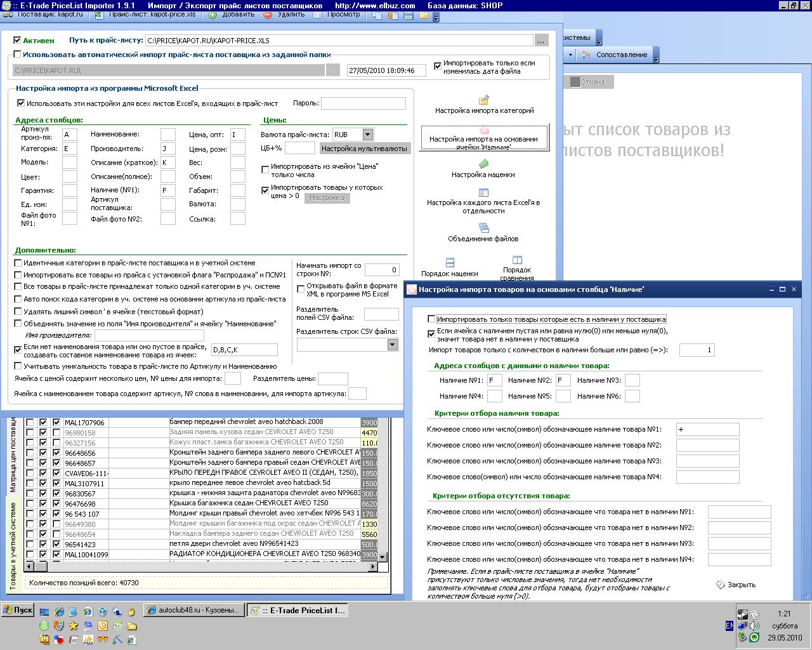Click the Steam tray icon
The width and height of the screenshot is (812, 650).
tap(743, 614)
